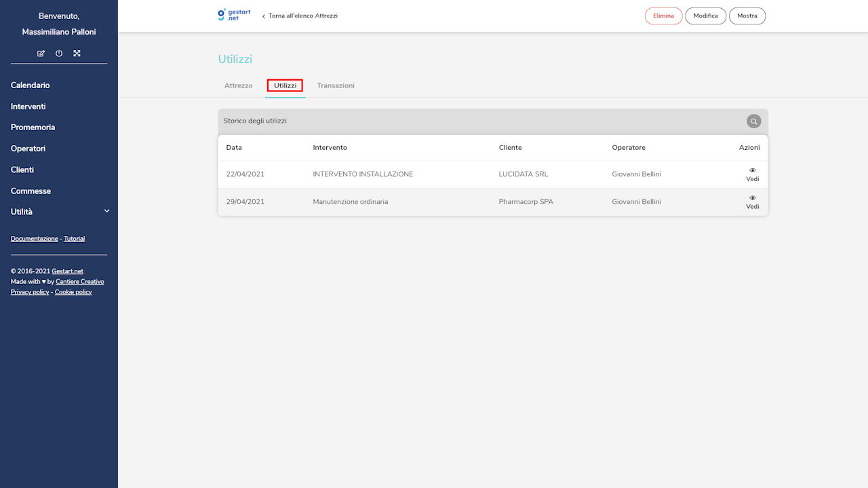Click the power logout icon

tap(59, 54)
